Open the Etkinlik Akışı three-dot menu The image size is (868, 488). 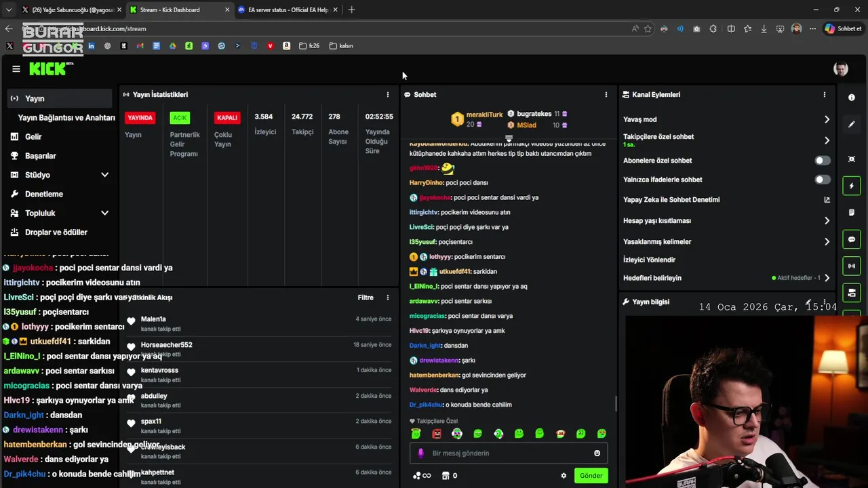click(x=388, y=298)
